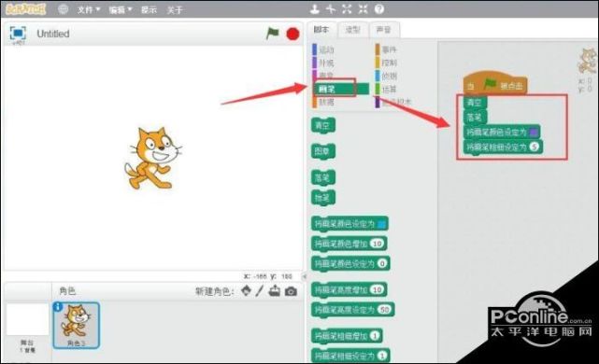
Task: Open the 提示 menu item
Action: (149, 9)
